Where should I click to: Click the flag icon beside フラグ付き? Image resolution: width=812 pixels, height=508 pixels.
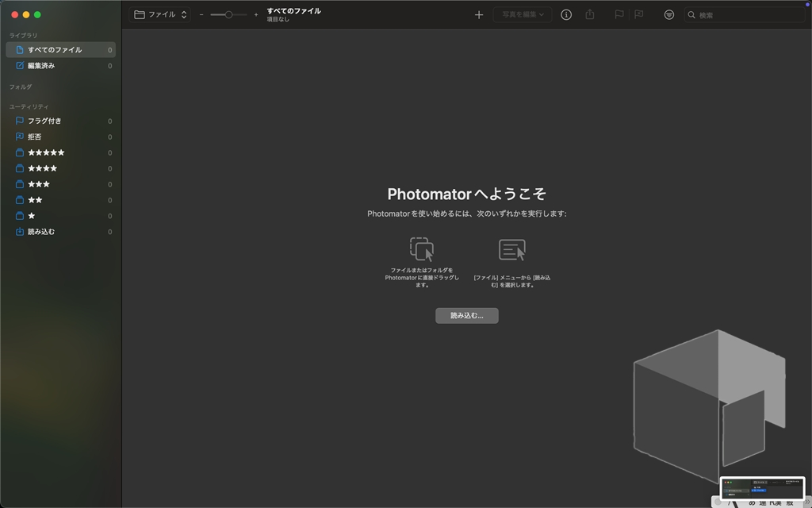[20, 121]
